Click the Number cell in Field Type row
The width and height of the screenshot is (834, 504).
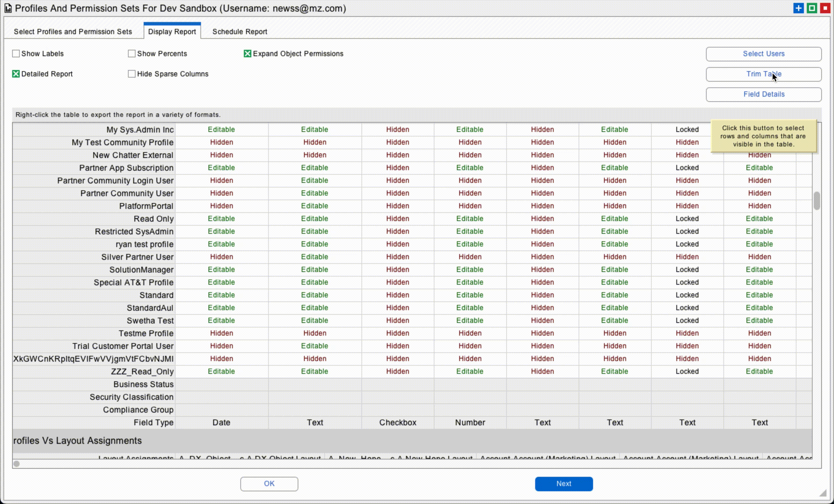pyautogui.click(x=470, y=422)
